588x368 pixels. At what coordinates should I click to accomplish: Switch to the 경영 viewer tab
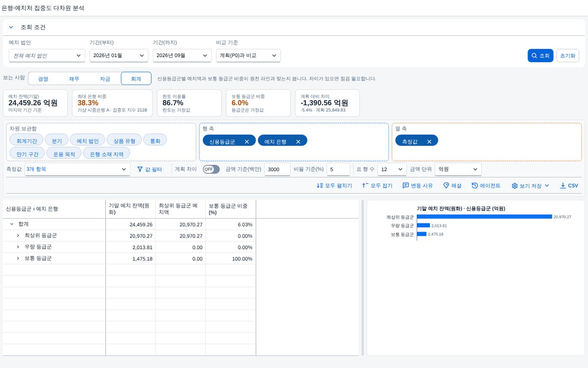point(43,79)
